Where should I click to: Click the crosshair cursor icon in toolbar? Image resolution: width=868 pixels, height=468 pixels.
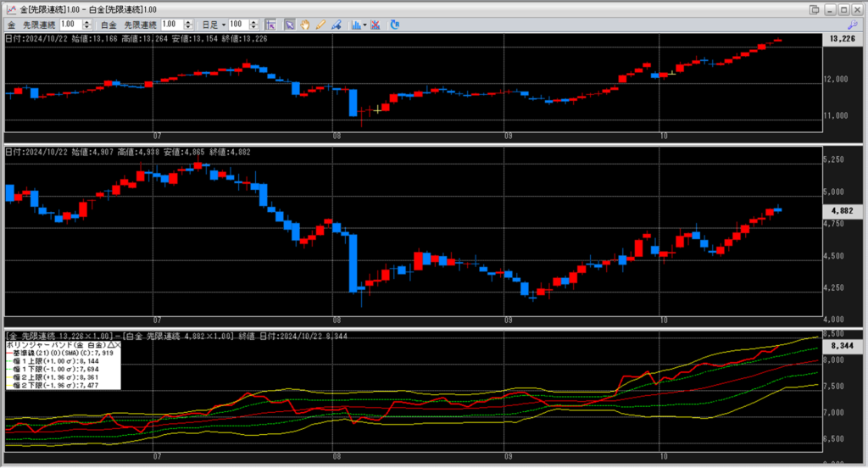pos(270,25)
